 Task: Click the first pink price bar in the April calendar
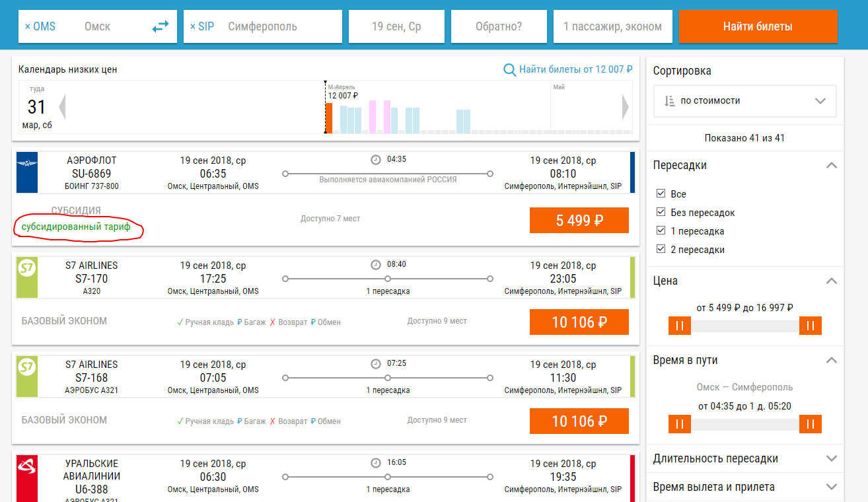point(373,117)
